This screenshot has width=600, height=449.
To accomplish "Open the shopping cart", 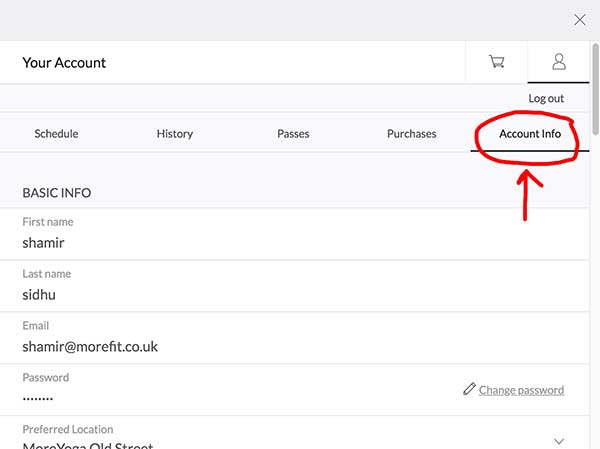I will (x=496, y=62).
